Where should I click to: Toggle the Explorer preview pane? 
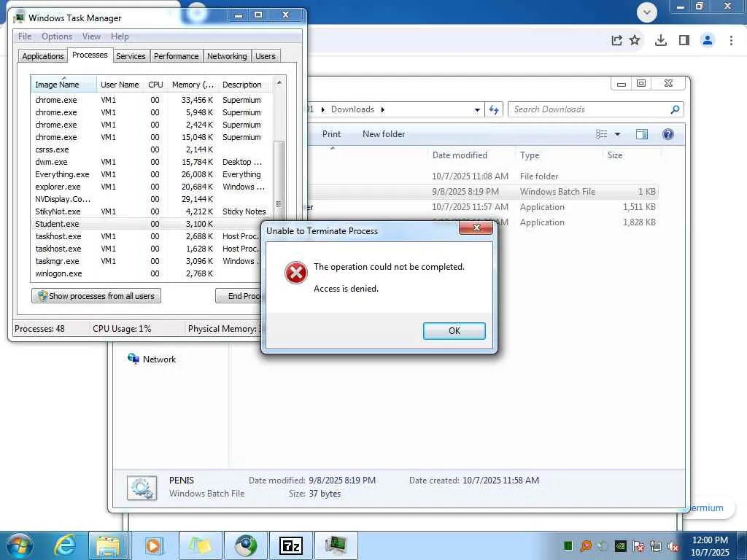(642, 134)
